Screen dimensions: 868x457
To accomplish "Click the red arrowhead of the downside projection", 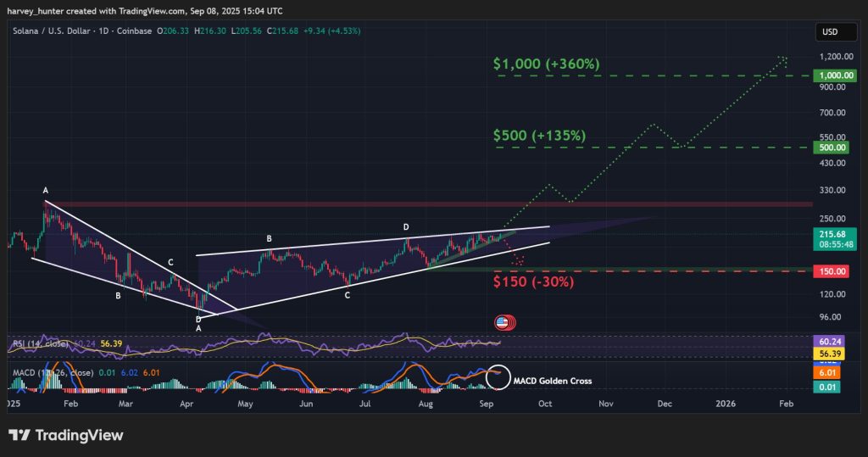I will (x=520, y=260).
